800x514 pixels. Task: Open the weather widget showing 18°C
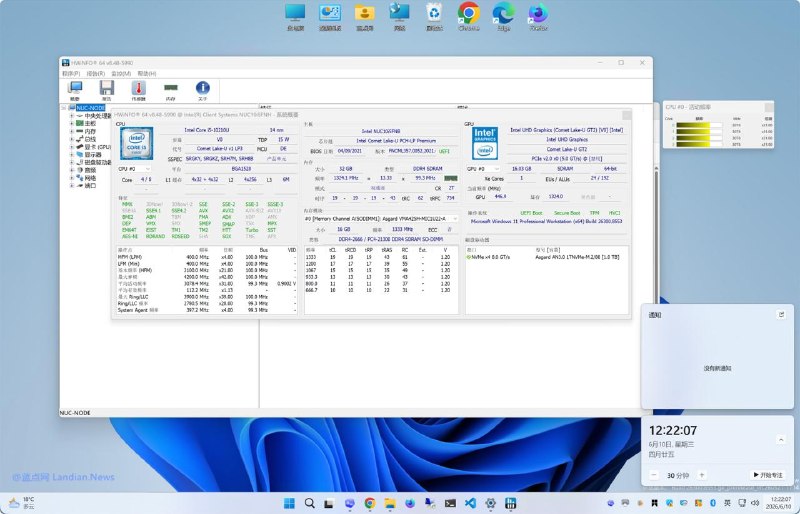(x=21, y=503)
